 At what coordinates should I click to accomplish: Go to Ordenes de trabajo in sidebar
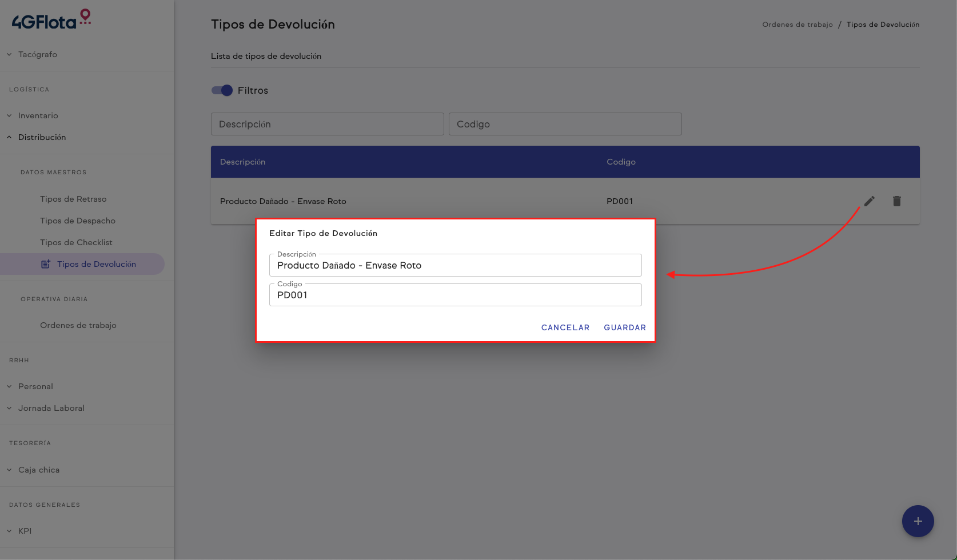click(x=78, y=325)
